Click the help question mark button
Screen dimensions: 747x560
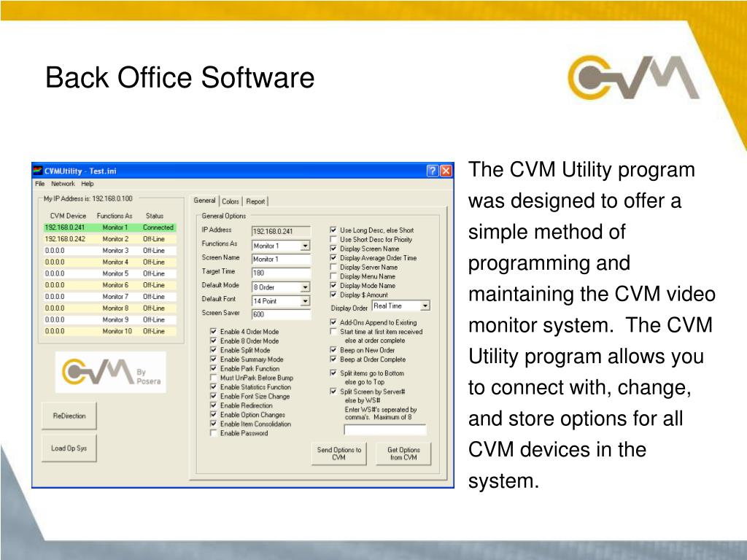pos(432,171)
